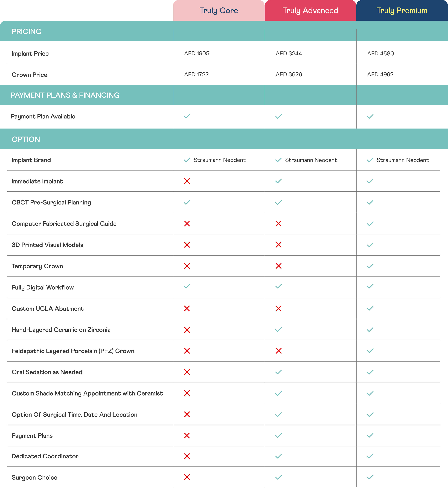Click the Truly Core plan tab
Viewport: 448px width, 494px height.
(219, 11)
